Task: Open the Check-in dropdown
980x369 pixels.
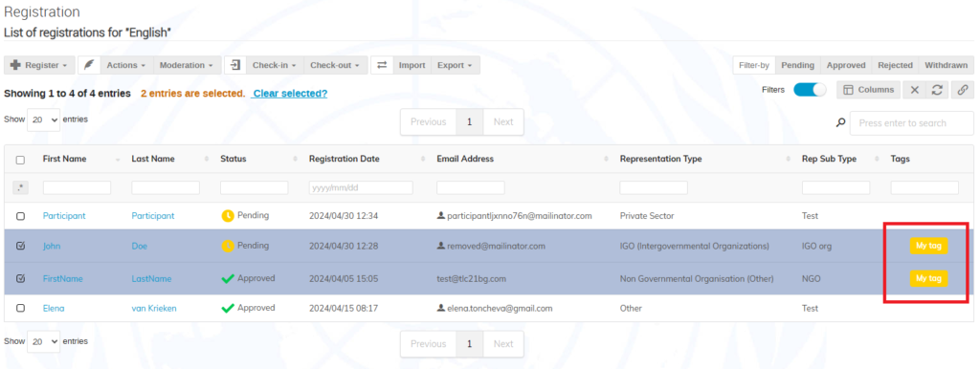Action: click(275, 65)
